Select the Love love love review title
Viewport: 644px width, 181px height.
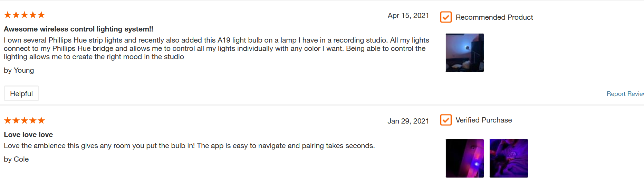tap(28, 135)
